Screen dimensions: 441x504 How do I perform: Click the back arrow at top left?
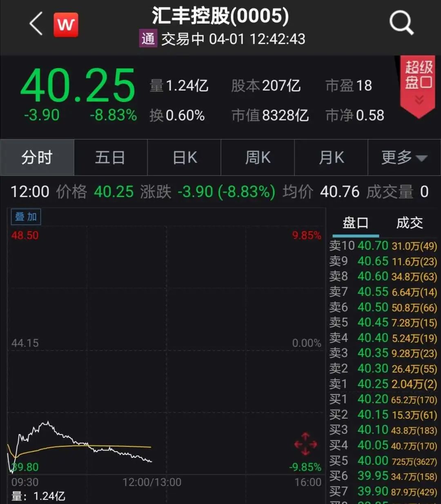[35, 24]
